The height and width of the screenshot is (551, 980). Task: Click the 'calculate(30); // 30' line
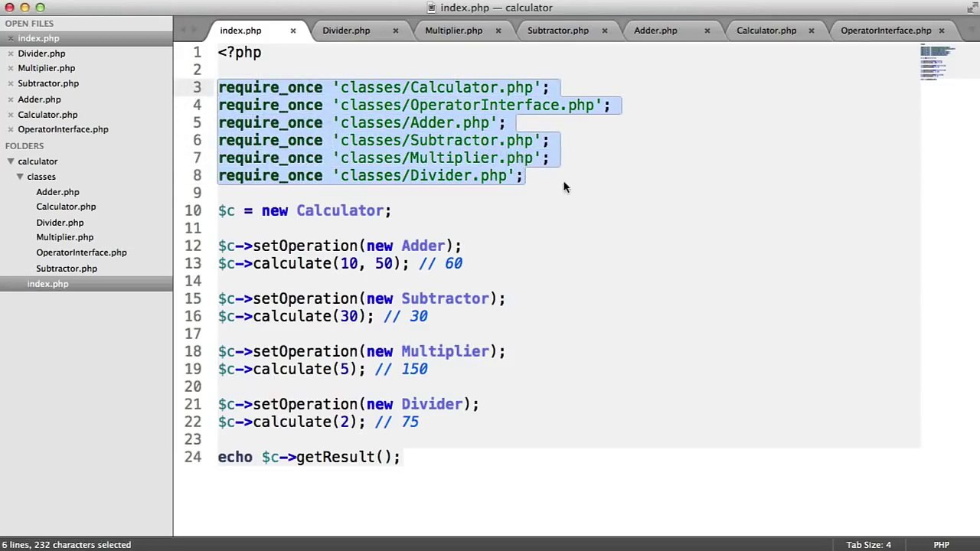[322, 316]
